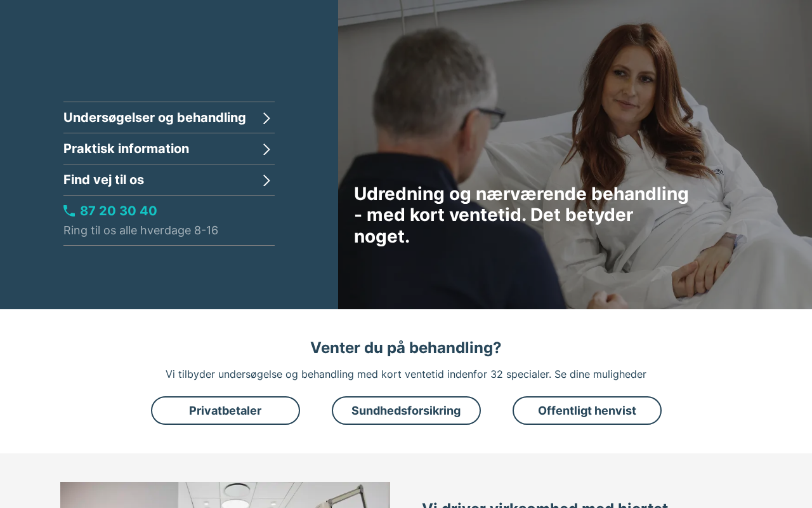
Task: Click chevron beside Find vej til os
Action: coord(267,180)
